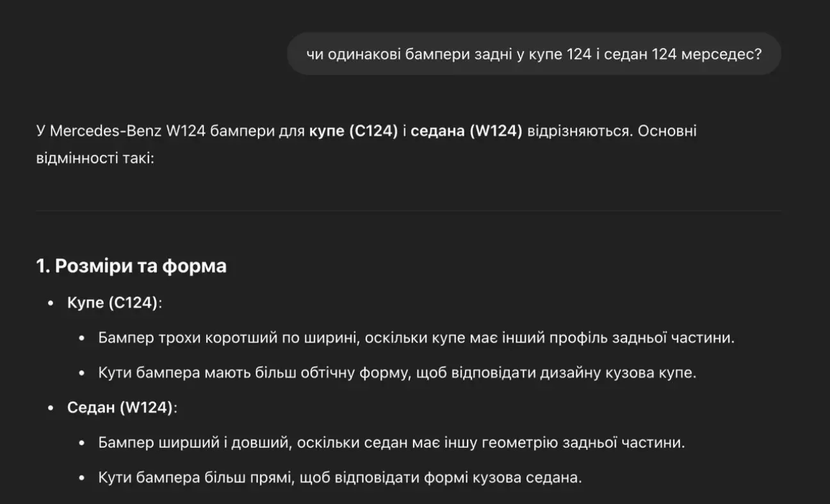
Task: Click the bold text "седана (W124)" in intro
Action: pos(466,131)
